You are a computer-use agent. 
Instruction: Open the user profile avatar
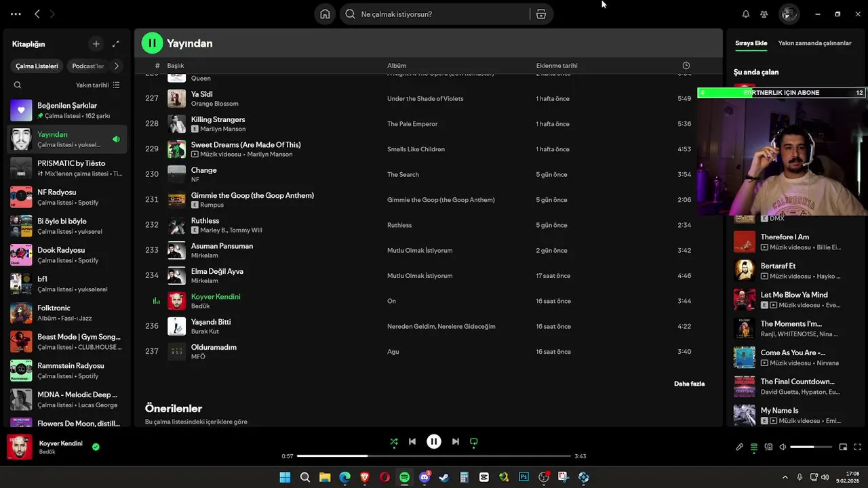point(789,14)
